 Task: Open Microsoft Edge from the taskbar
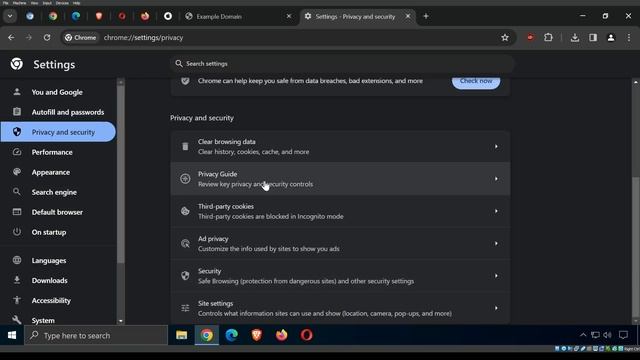click(x=232, y=335)
